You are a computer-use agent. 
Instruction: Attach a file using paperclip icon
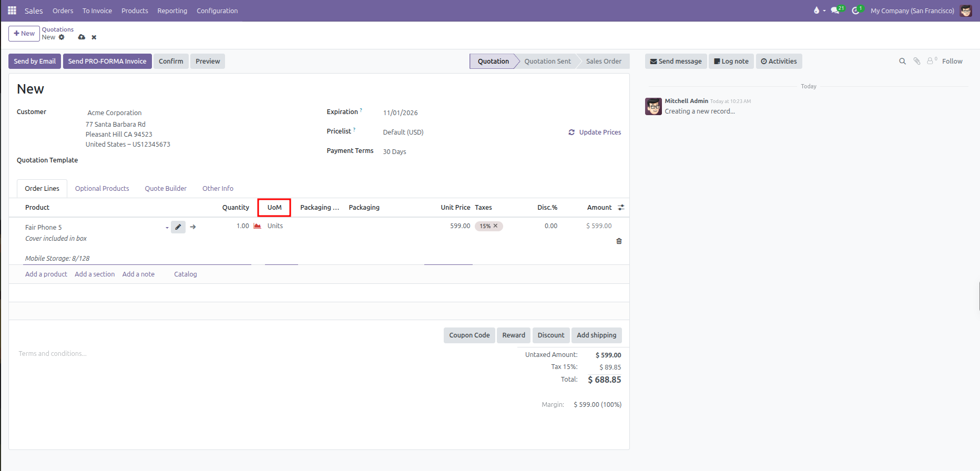(917, 62)
